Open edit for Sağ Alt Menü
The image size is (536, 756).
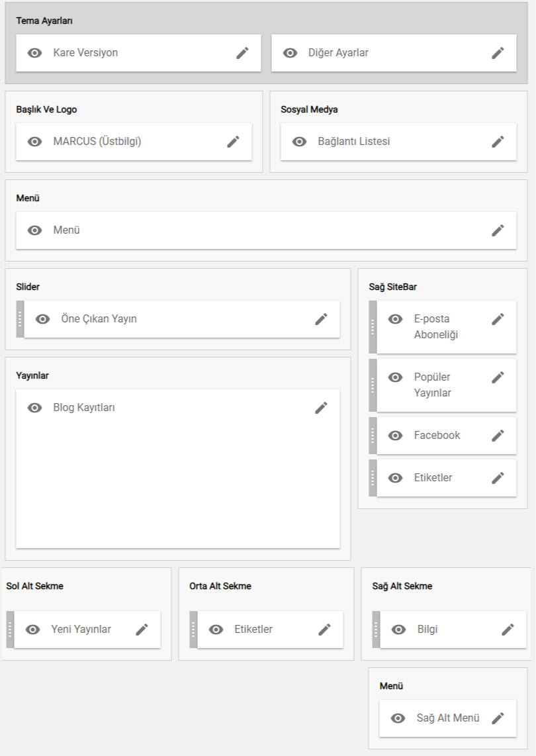(498, 718)
